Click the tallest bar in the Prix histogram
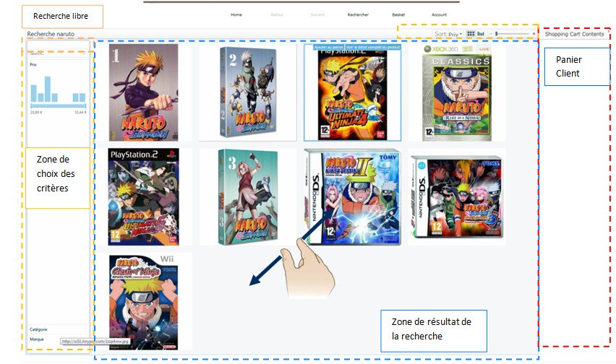 pos(48,89)
